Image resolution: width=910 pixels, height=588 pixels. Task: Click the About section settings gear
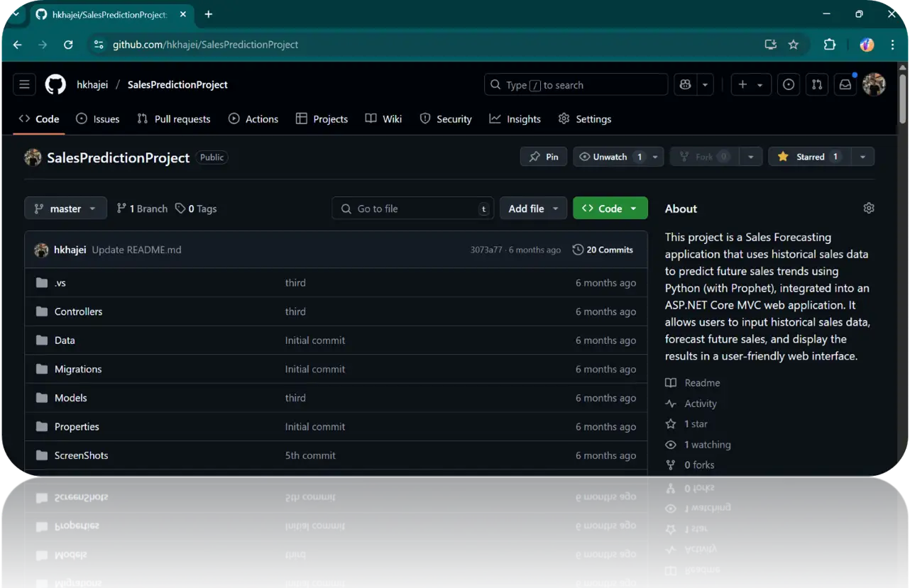[868, 208]
